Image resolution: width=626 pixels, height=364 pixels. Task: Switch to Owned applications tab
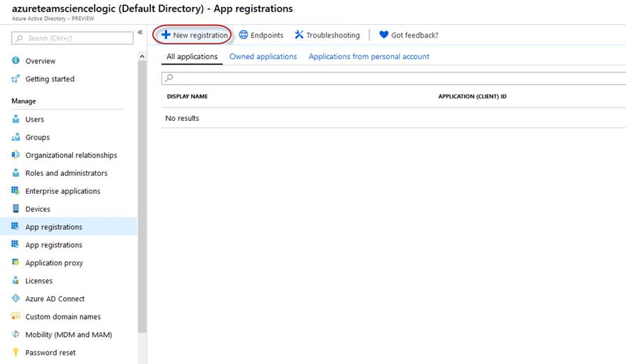[x=263, y=57]
